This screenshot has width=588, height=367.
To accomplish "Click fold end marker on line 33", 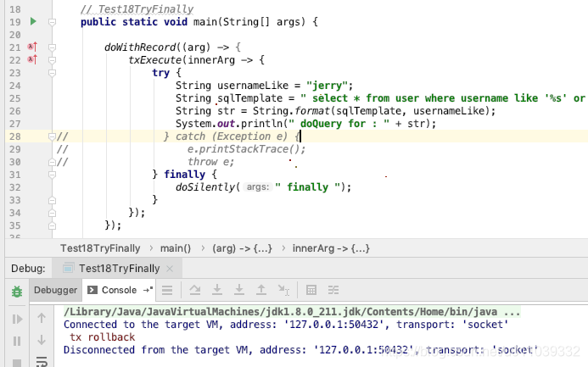I will click(52, 200).
